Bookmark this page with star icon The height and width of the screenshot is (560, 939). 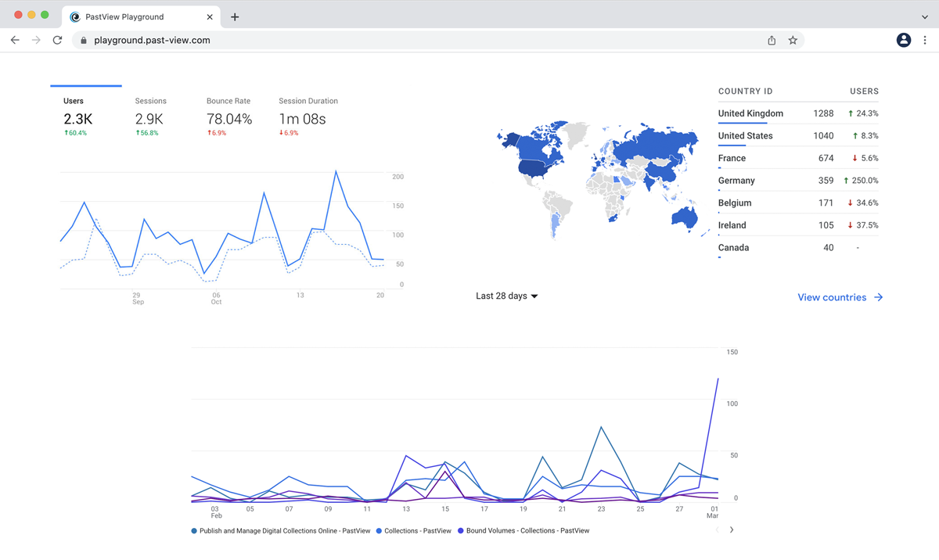click(793, 40)
